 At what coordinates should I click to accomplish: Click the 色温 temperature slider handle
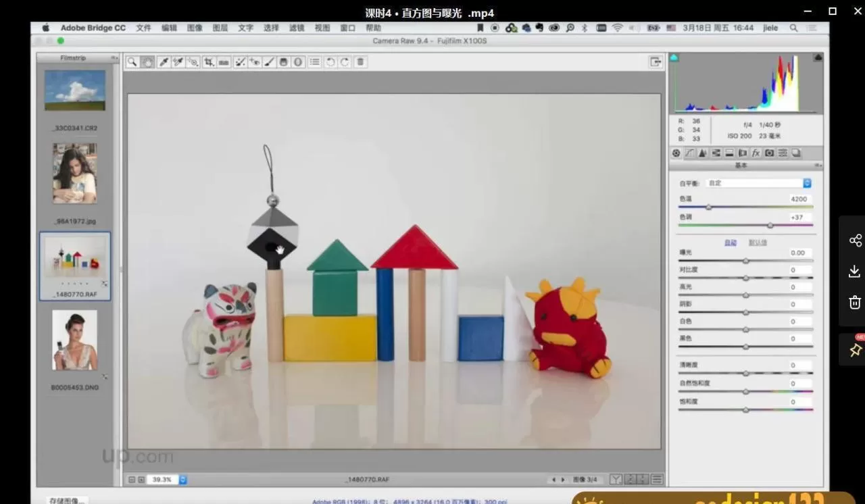click(x=709, y=207)
